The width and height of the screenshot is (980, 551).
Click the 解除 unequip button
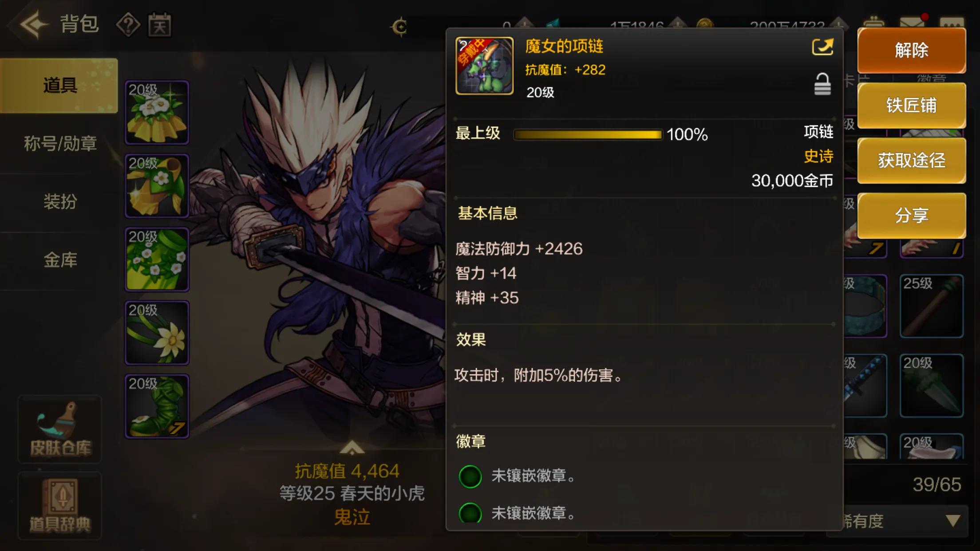pyautogui.click(x=912, y=50)
